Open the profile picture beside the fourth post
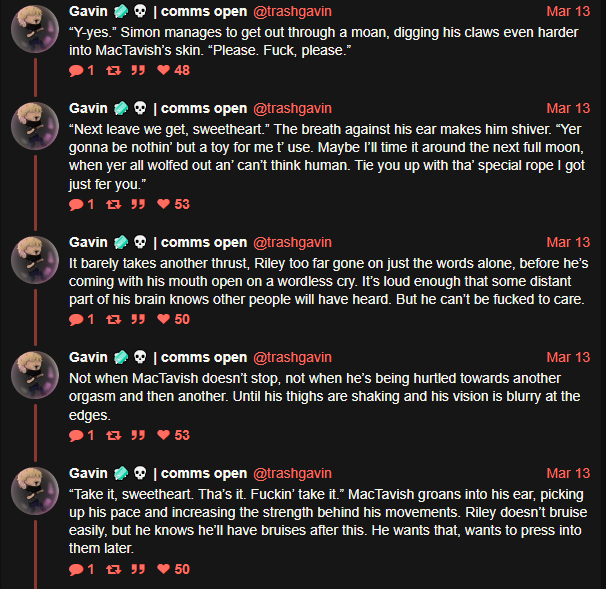Screen dimensions: 606x589 35,375
